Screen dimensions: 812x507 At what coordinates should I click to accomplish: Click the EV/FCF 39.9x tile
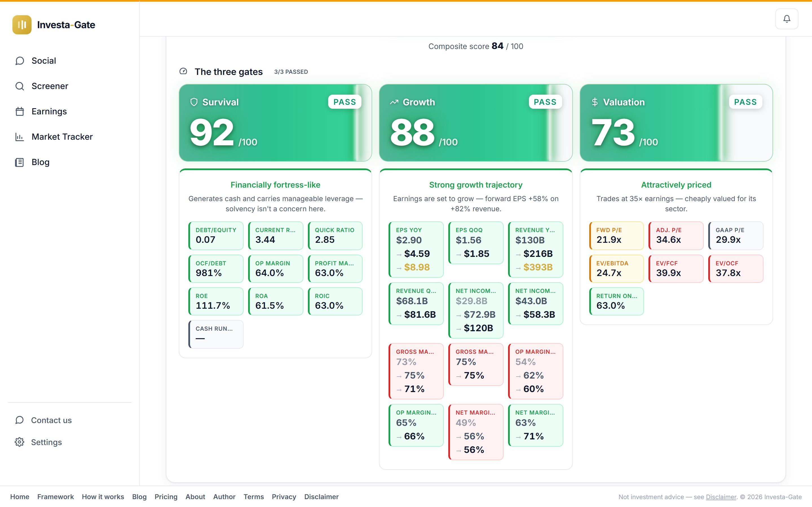(x=676, y=269)
